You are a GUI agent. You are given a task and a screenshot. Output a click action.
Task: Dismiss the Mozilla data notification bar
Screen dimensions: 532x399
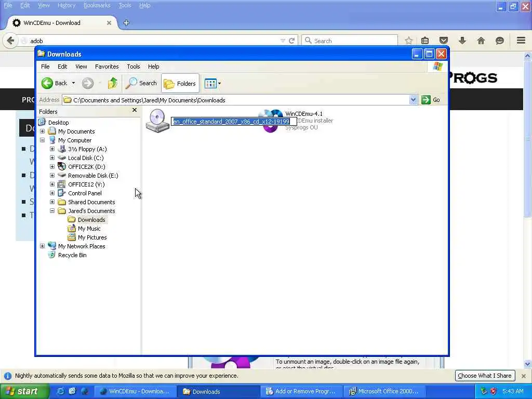[x=524, y=376]
